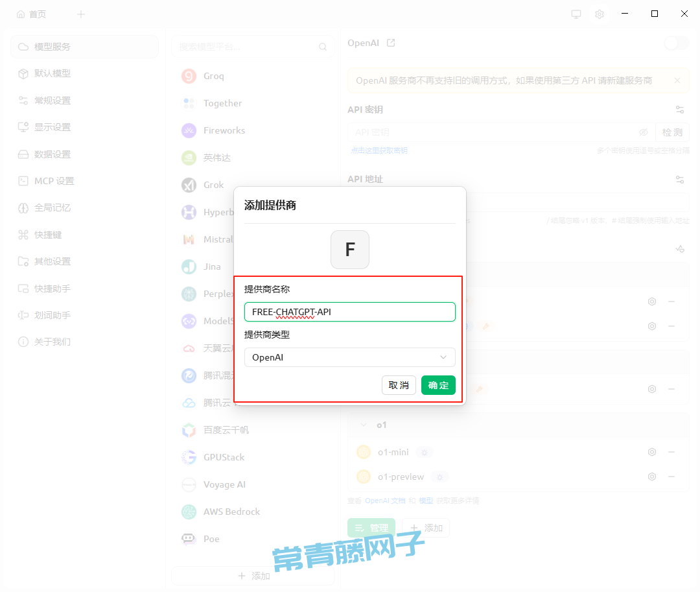Toggle the OpenAI provider enable switch

tap(676, 43)
